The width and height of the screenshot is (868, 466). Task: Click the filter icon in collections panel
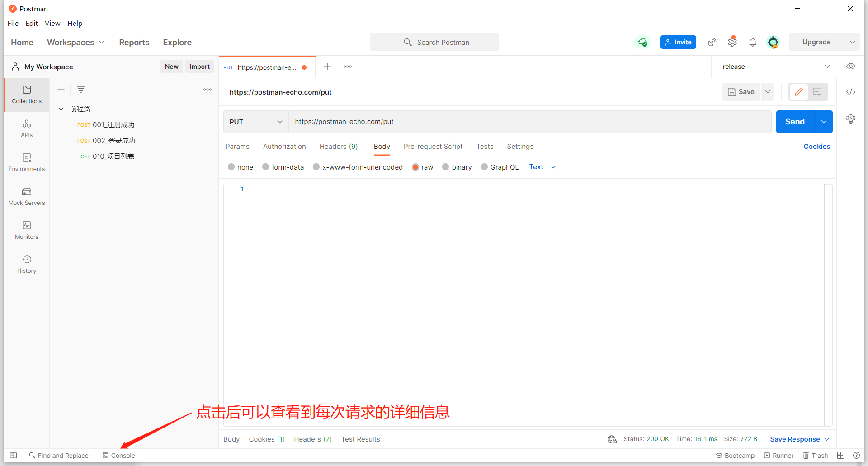coord(81,90)
